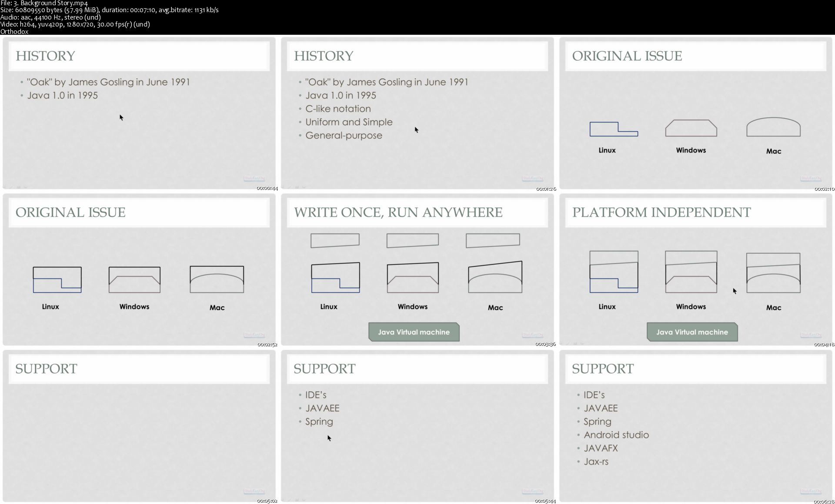The image size is (835, 504).
Task: Open the empty SUPPORT frame stamped 00:05:02
Action: tap(139, 426)
